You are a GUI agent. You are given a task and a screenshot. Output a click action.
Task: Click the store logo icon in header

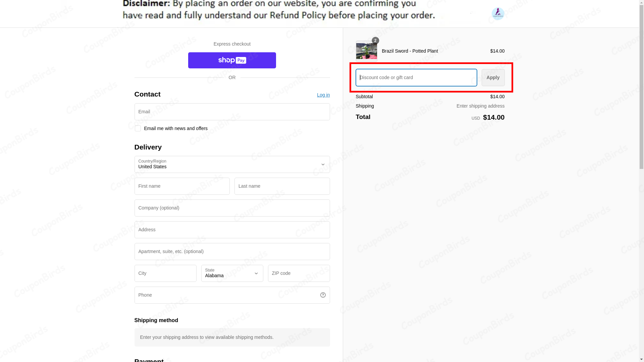click(x=498, y=14)
